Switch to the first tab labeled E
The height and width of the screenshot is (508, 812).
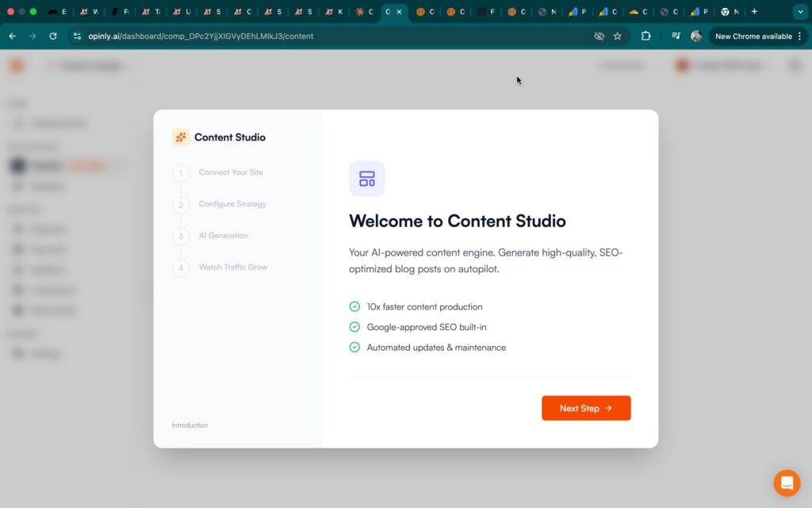tap(57, 11)
